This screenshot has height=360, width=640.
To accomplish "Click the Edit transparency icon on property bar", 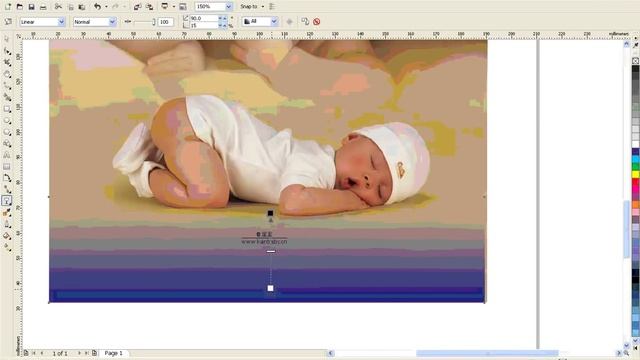I will [x=8, y=22].
